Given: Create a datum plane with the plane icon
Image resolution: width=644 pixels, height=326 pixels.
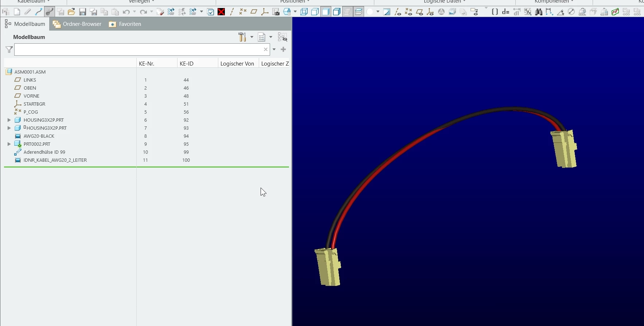Looking at the screenshot, I should pyautogui.click(x=254, y=12).
